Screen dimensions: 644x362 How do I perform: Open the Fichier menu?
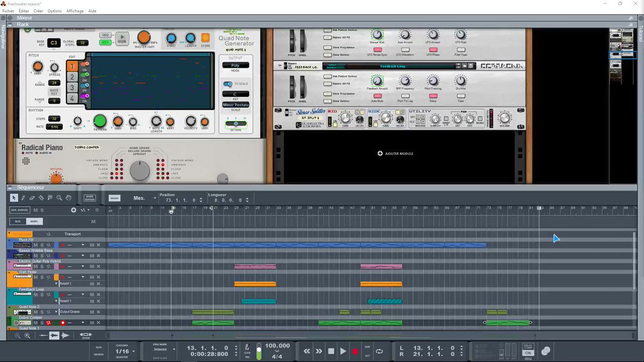coord(8,11)
